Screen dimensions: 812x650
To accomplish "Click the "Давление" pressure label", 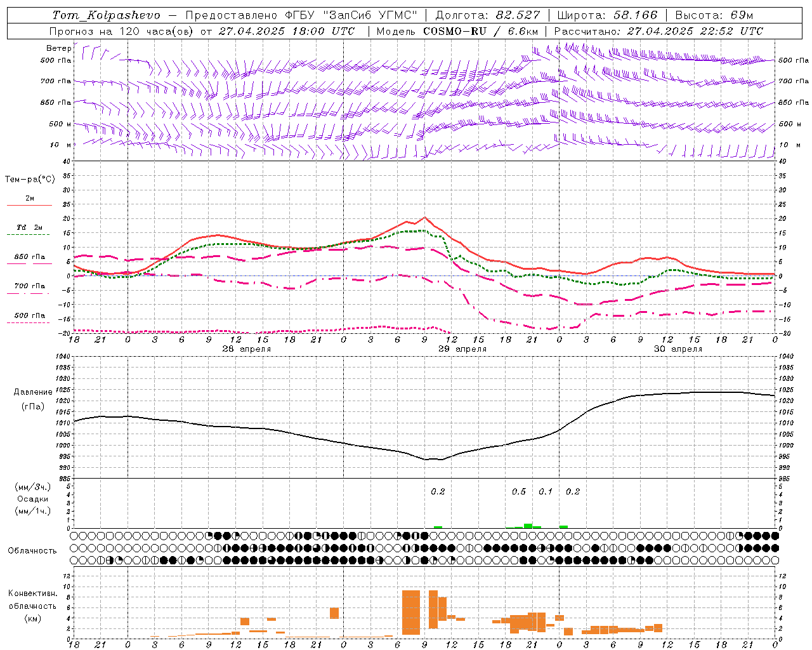I will [x=33, y=392].
